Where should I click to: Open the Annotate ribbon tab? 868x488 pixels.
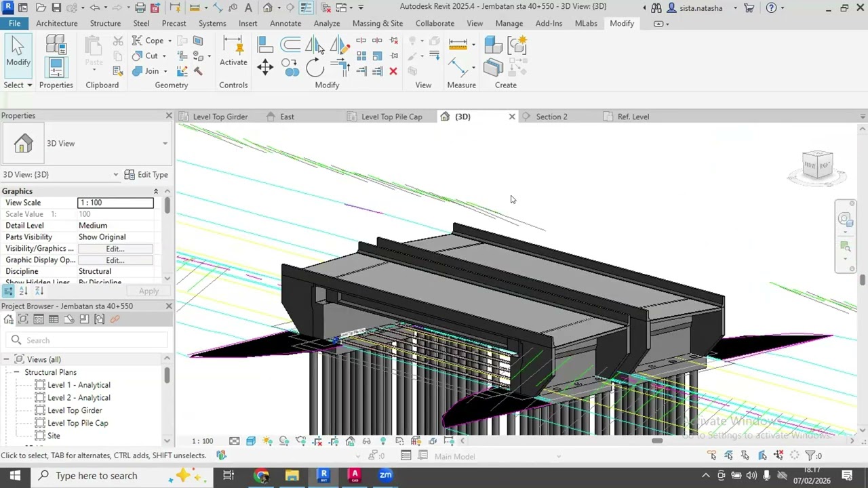tap(285, 23)
